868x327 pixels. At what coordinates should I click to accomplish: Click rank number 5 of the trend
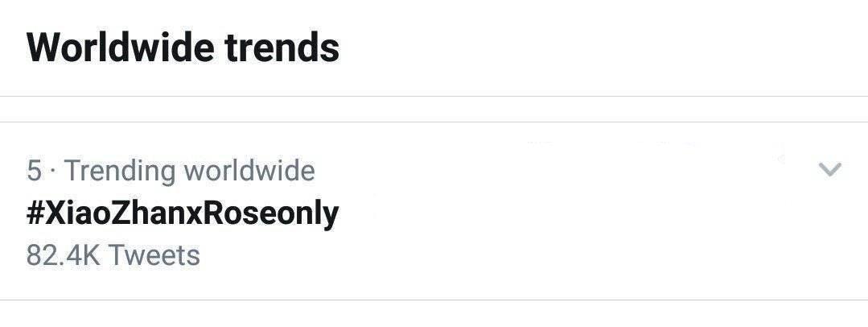pos(34,171)
